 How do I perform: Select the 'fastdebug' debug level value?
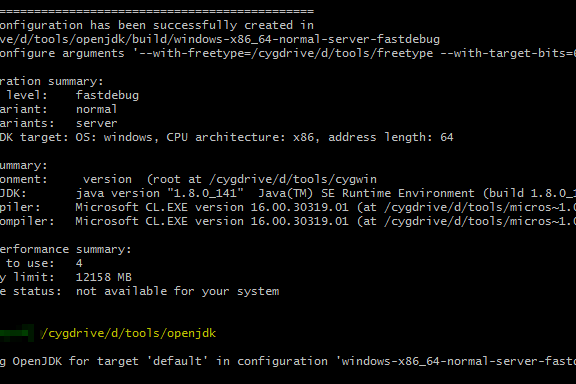click(107, 96)
